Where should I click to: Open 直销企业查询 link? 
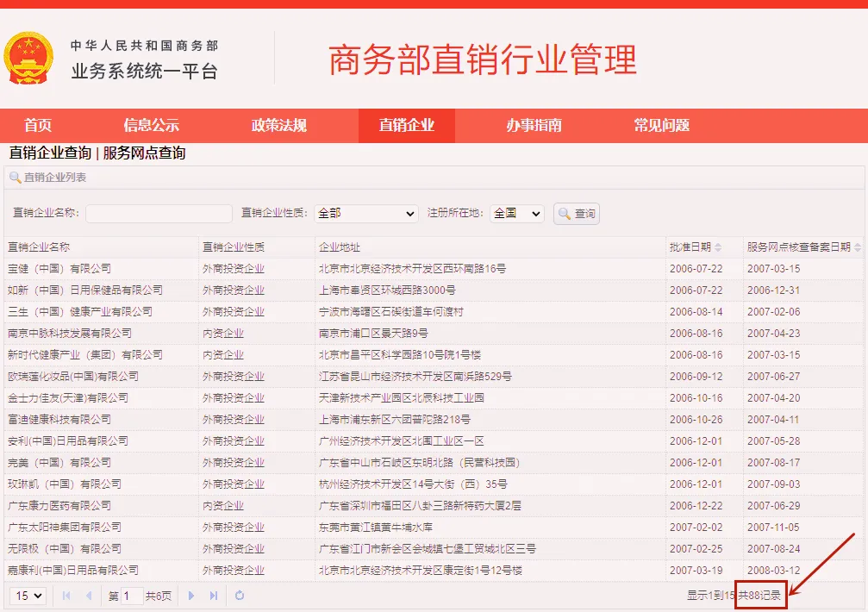click(50, 153)
